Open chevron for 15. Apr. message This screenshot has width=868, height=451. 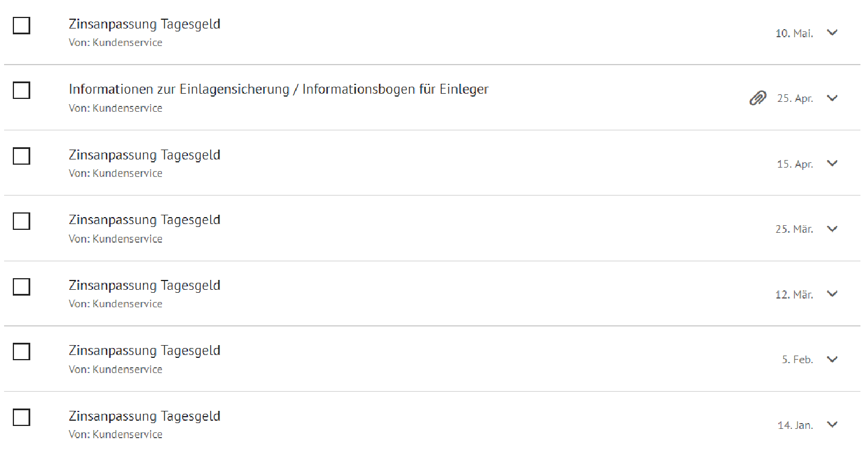coord(832,164)
